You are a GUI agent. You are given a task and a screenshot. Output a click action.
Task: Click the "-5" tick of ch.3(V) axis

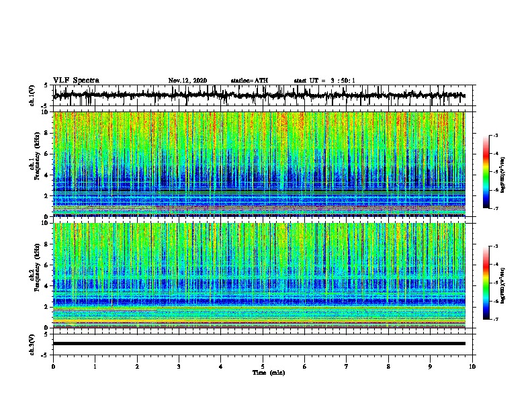[x=45, y=355]
